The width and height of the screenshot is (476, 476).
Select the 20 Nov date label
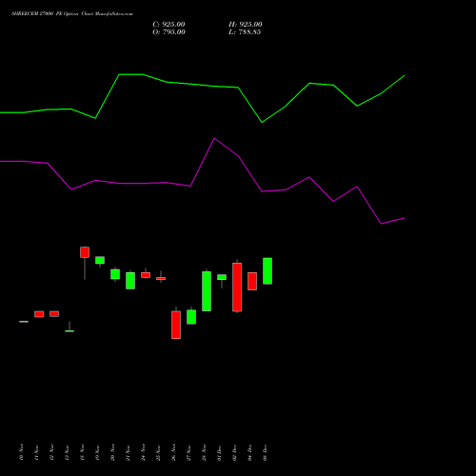pyautogui.click(x=112, y=452)
